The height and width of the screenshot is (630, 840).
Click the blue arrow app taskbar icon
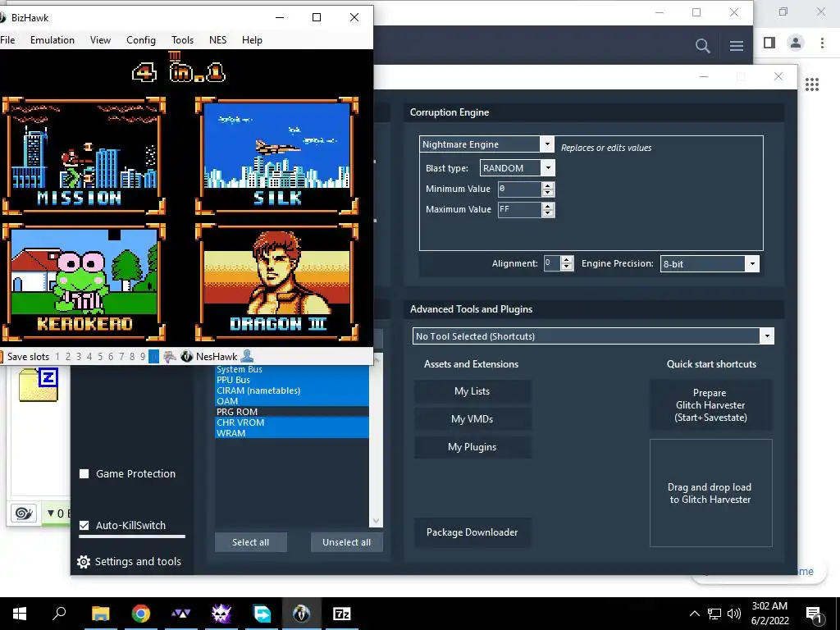point(262,614)
